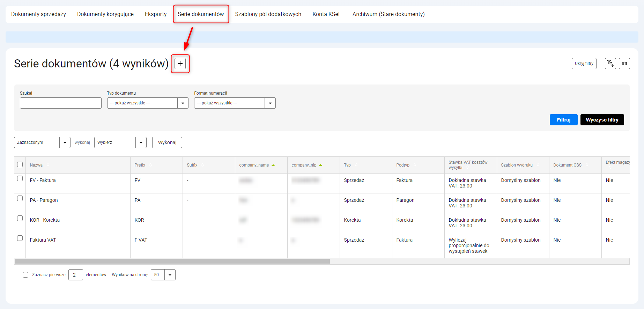This screenshot has width=644, height=309.
Task: Sort table by Suffix column arrow
Action: coord(202,165)
